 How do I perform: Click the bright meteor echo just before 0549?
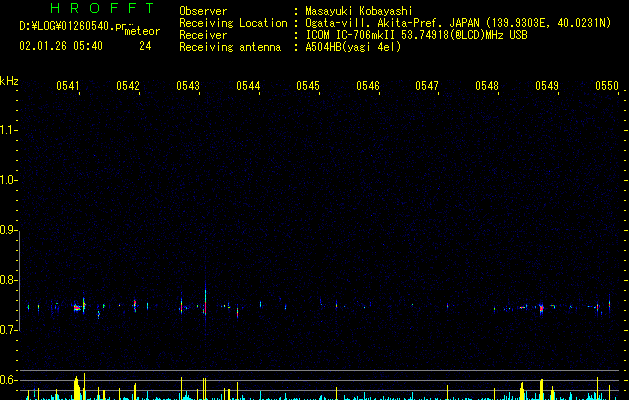(541, 309)
